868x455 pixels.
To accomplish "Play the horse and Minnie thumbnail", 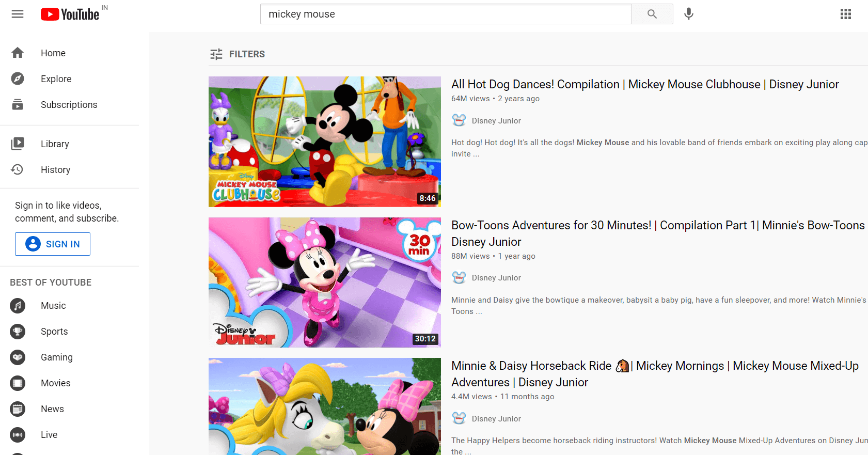I will coord(325,406).
